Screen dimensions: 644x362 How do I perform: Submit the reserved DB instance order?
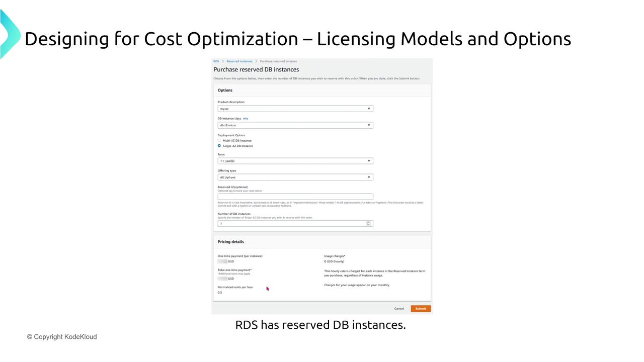[421, 309]
